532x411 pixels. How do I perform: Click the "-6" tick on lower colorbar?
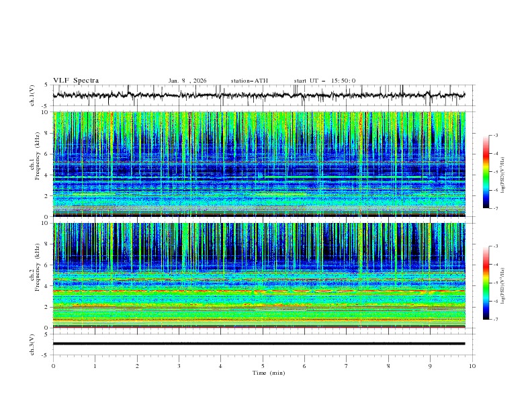495,301
